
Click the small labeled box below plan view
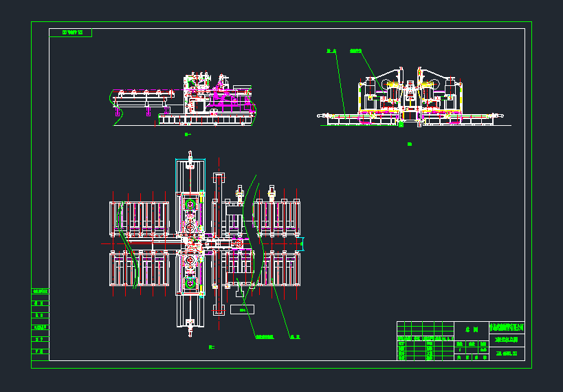tap(242, 310)
